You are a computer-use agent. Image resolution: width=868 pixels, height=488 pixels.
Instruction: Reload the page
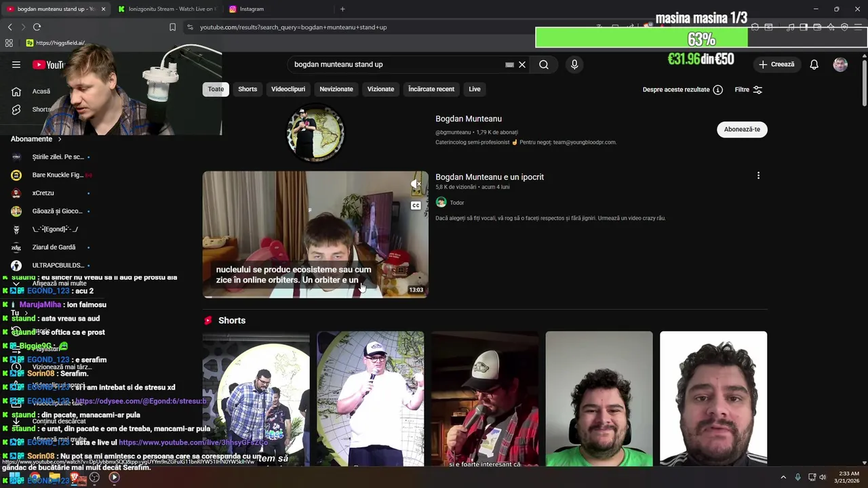click(37, 27)
